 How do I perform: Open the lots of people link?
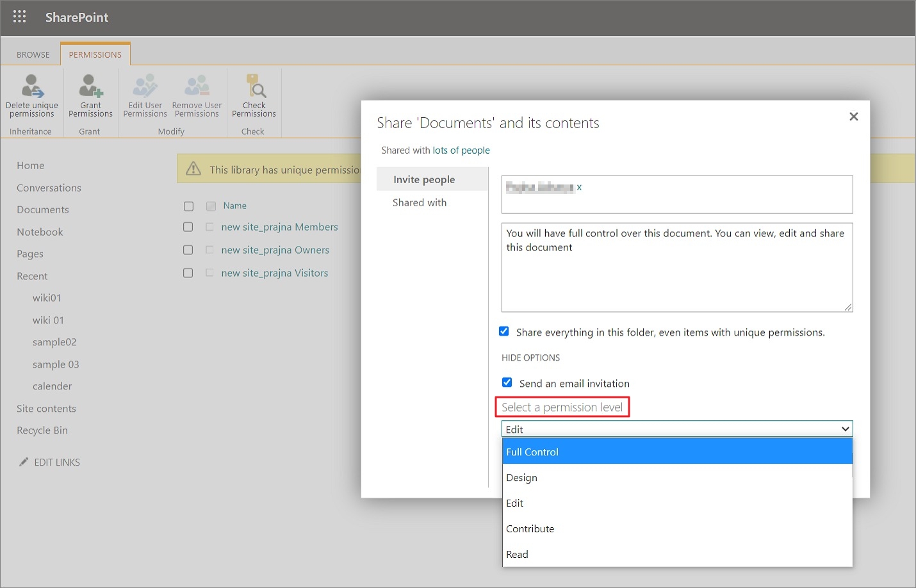pos(461,150)
